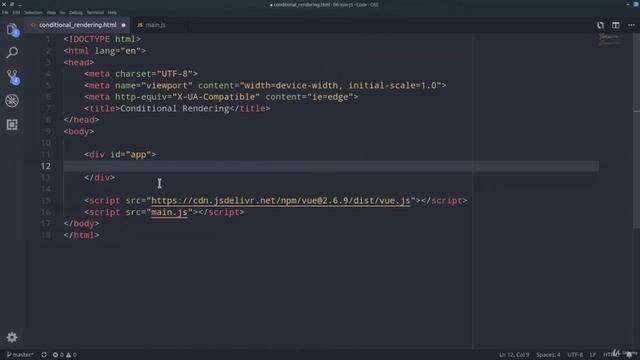Viewport: 640px width, 360px height.
Task: Click the div id="app" opening tag
Action: [x=120, y=155]
